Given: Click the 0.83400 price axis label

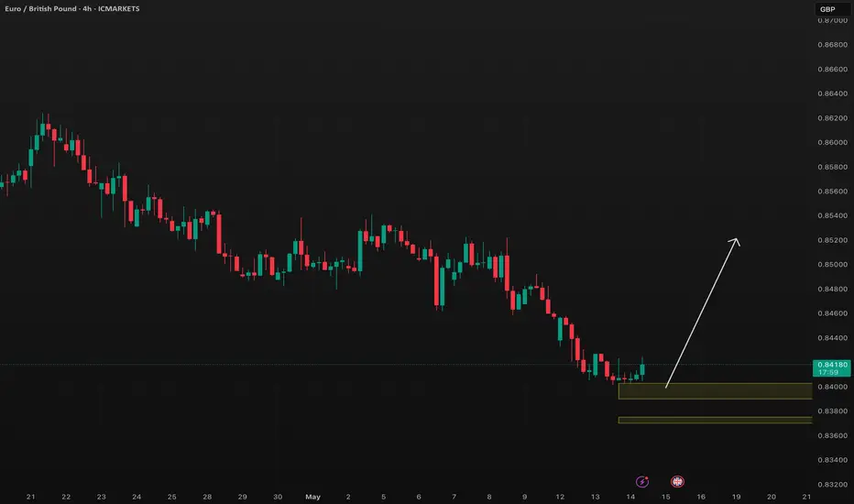Looking at the screenshot, I should pyautogui.click(x=832, y=460).
